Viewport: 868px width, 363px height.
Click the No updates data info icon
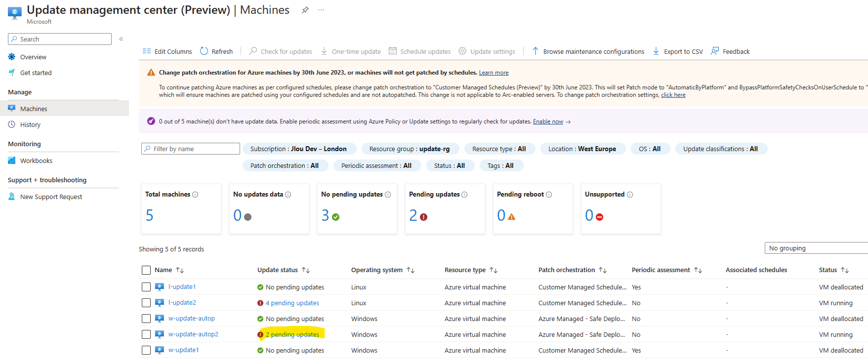point(288,195)
